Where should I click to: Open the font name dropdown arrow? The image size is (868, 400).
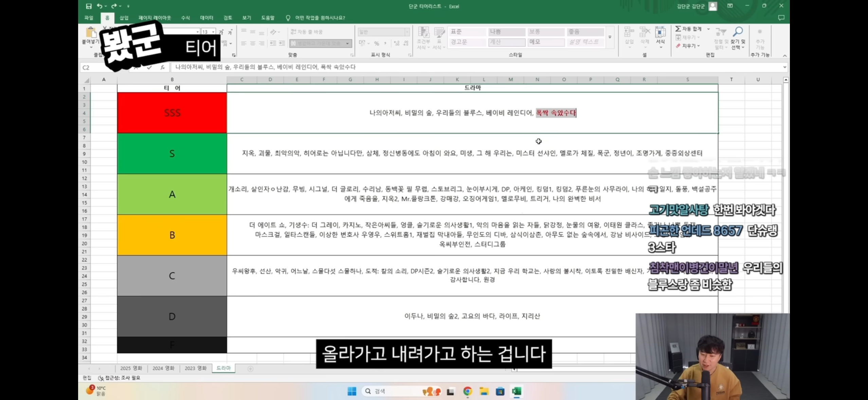point(198,32)
